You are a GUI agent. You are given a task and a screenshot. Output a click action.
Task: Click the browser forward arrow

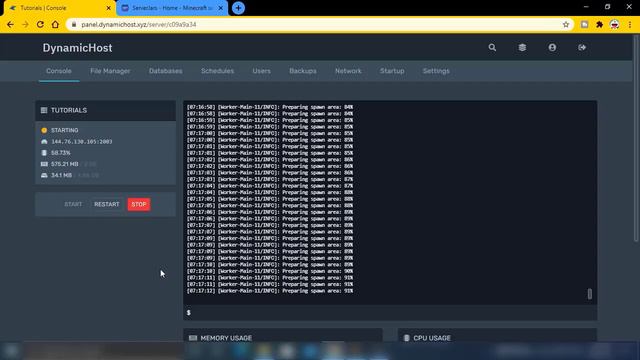tap(25, 24)
